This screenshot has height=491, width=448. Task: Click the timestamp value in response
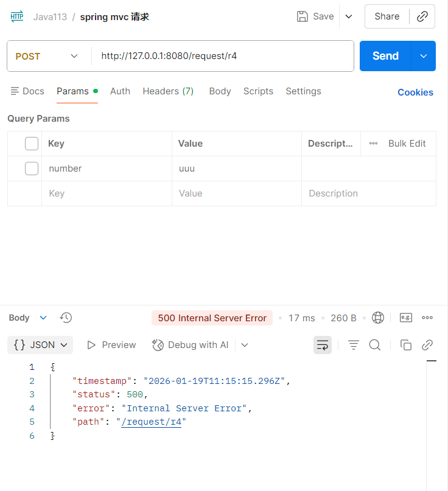click(x=214, y=381)
